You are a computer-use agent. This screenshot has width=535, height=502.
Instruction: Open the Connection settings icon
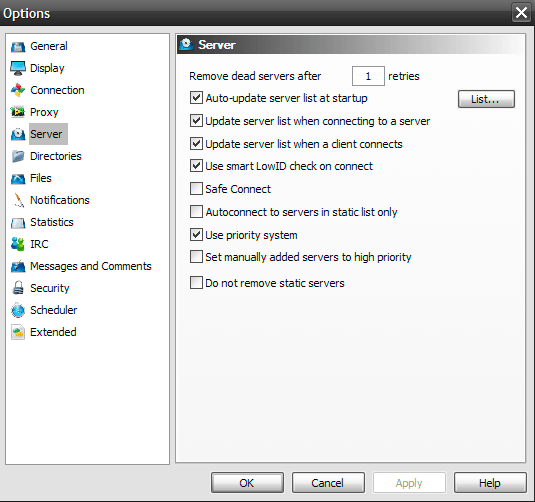pos(18,90)
